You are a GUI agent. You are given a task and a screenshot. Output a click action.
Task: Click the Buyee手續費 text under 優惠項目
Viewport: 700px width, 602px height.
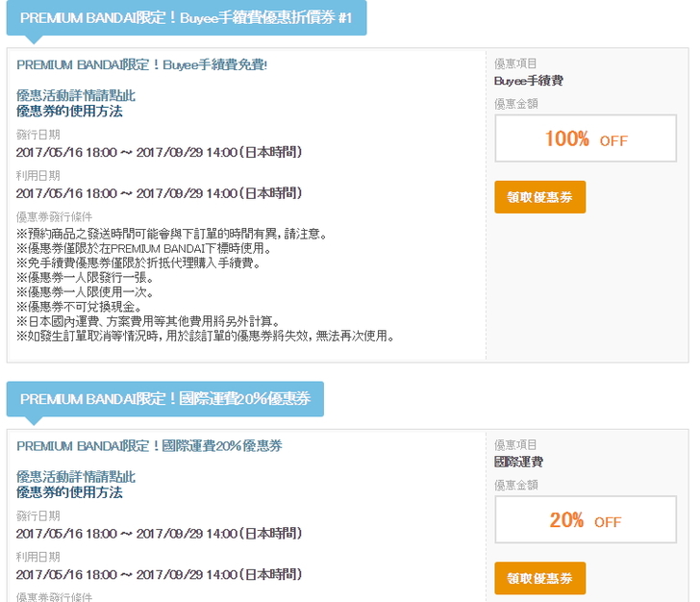click(528, 81)
